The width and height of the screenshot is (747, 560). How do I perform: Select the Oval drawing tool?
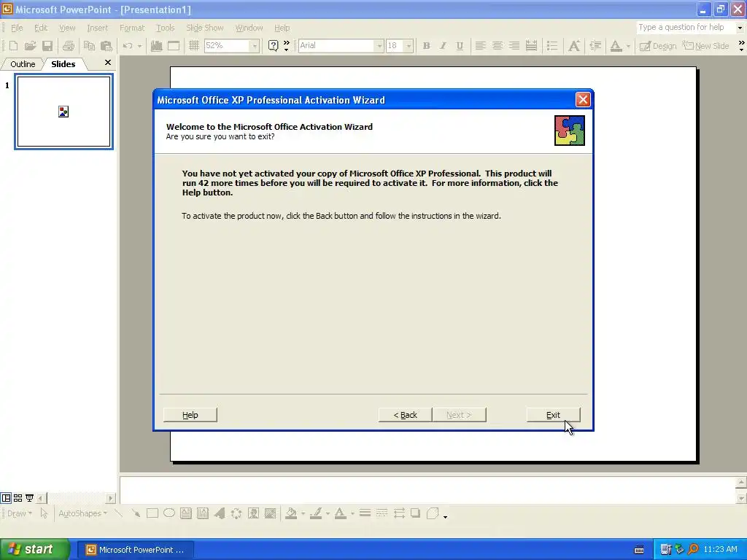pyautogui.click(x=169, y=513)
